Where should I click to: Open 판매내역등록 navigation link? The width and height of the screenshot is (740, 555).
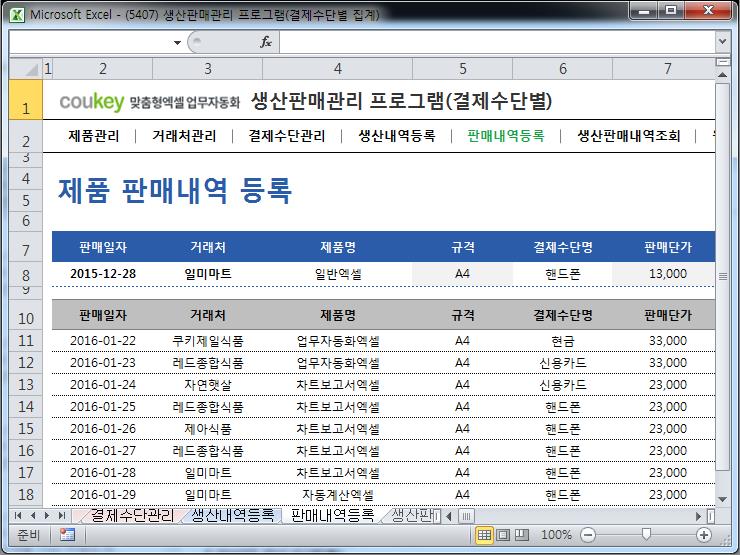[506, 136]
